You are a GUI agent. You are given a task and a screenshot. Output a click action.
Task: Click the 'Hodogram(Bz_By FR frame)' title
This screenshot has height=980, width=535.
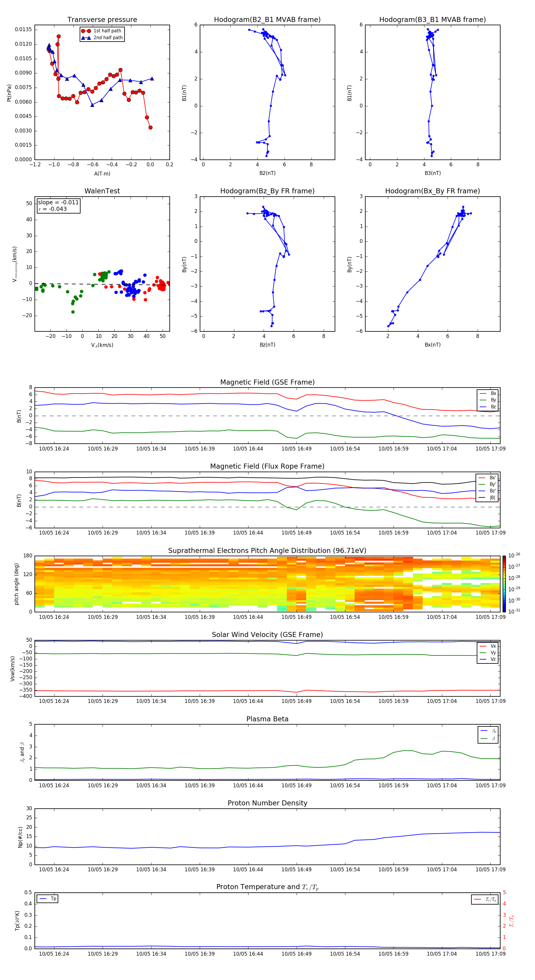[267, 191]
